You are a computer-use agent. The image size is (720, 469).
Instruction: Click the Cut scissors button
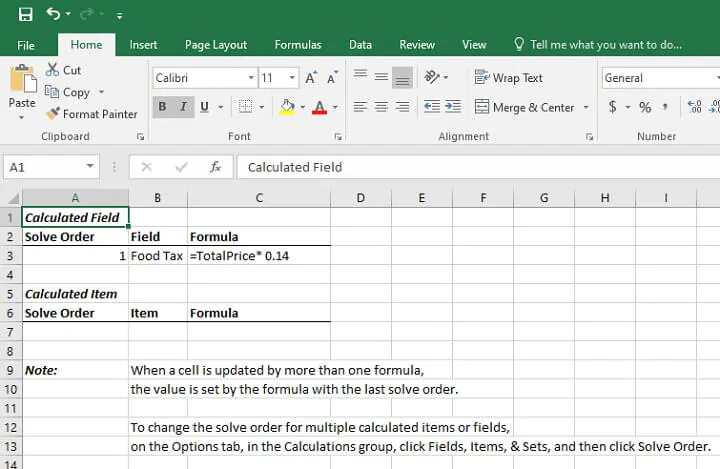tap(63, 70)
